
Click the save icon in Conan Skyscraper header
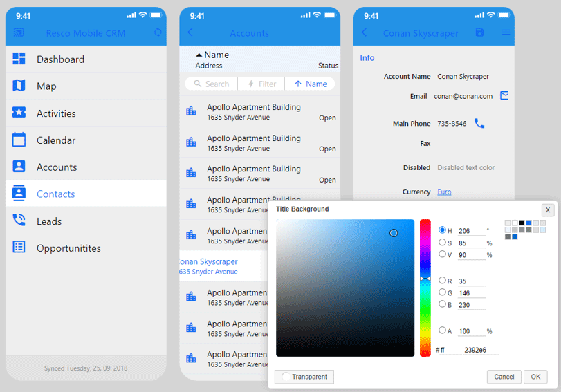pos(480,32)
